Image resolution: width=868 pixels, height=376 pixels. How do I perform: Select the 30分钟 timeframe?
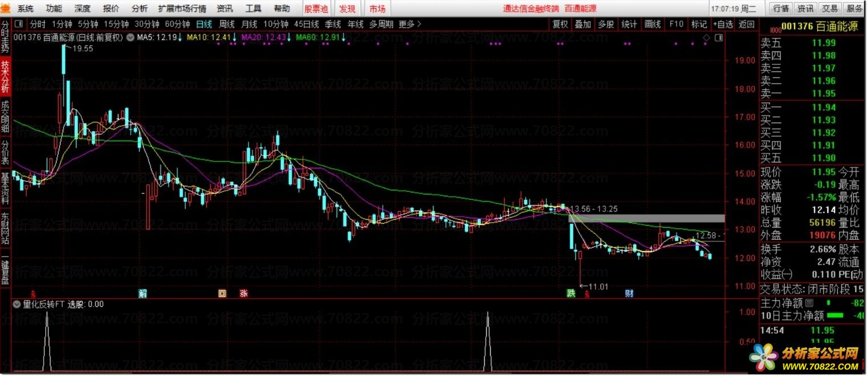(x=147, y=24)
